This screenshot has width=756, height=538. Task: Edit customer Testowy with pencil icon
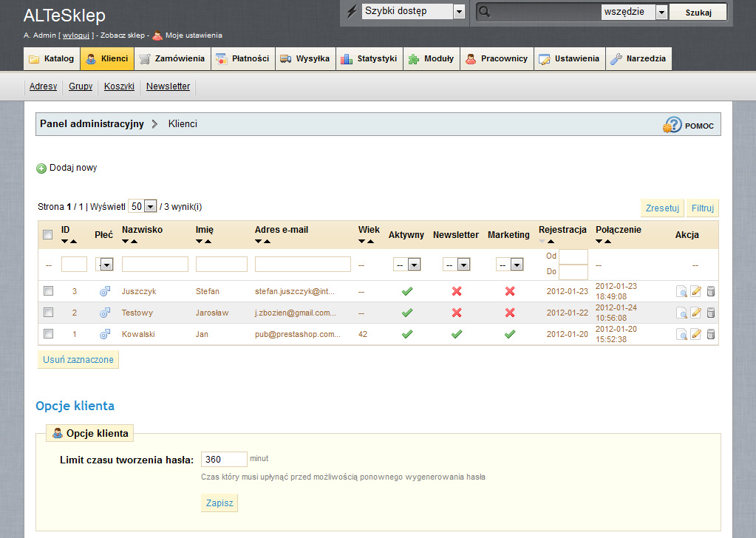[695, 313]
